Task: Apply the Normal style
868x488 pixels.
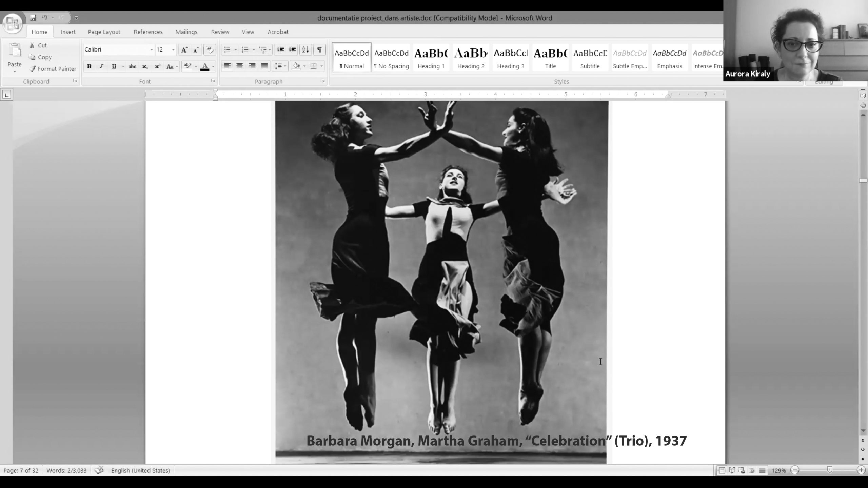Action: point(352,57)
